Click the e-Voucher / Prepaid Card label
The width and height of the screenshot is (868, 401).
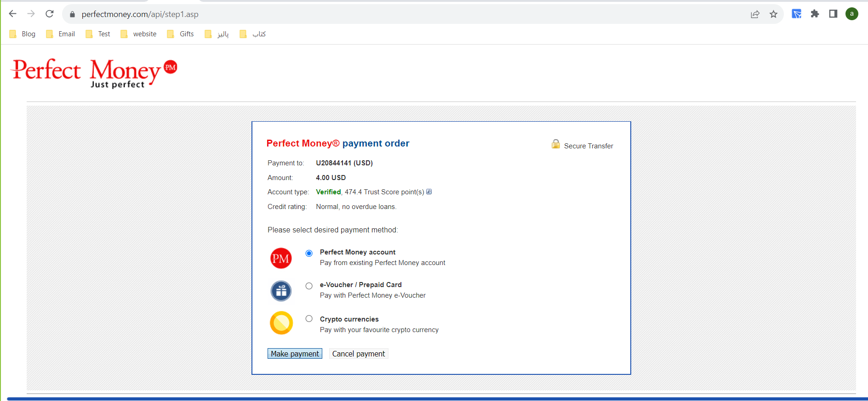point(361,285)
